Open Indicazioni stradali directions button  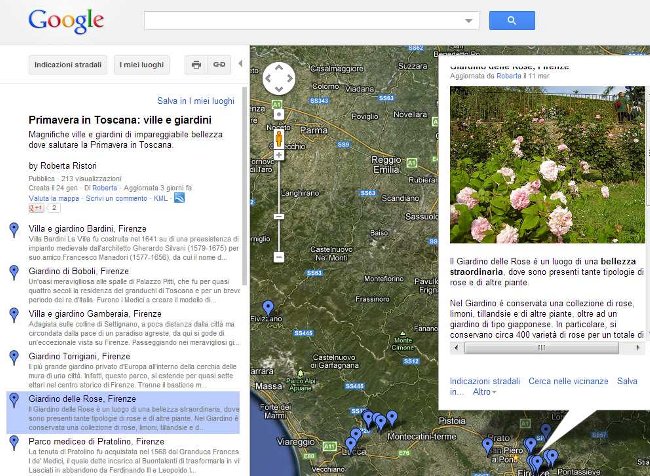click(x=68, y=65)
